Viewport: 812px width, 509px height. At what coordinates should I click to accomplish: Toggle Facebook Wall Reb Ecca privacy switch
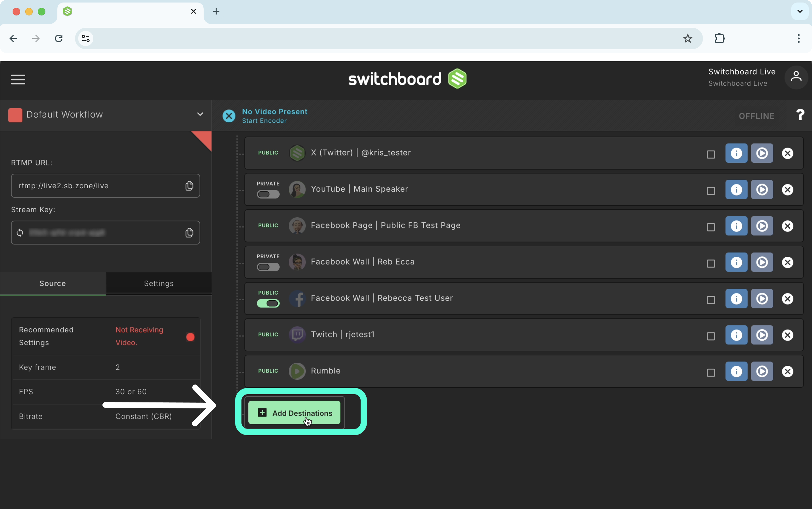point(268,267)
